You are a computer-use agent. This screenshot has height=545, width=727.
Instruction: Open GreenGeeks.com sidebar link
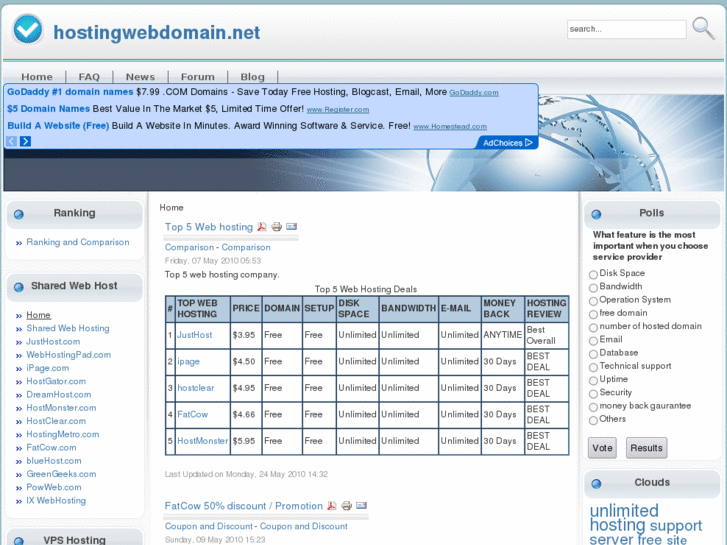pyautogui.click(x=61, y=474)
